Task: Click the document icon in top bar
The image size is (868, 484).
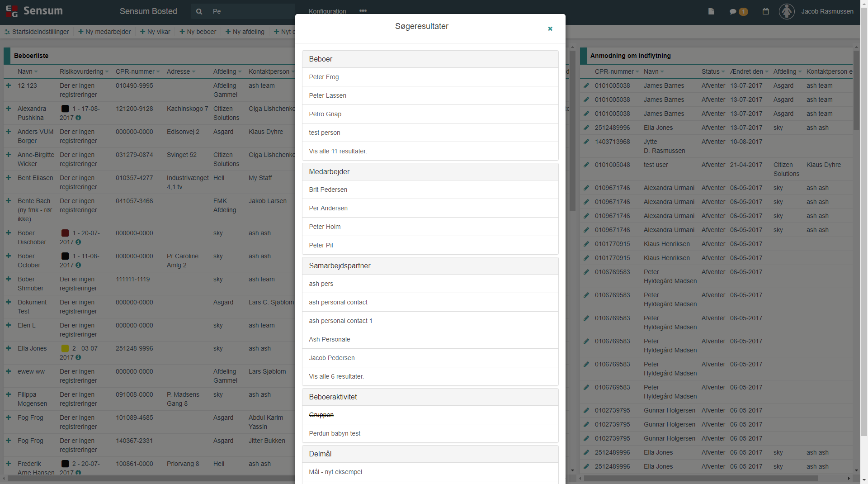Action: 711,11
